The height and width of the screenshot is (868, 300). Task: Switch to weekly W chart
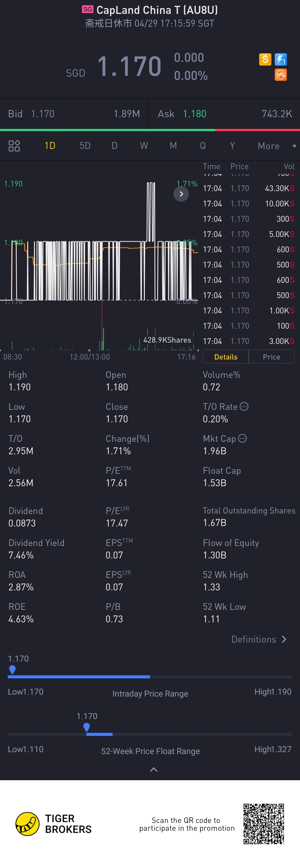coord(144,146)
